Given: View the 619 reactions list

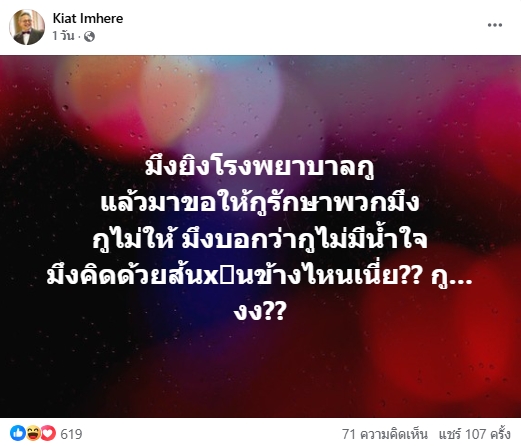Looking at the screenshot, I should pos(71,434).
